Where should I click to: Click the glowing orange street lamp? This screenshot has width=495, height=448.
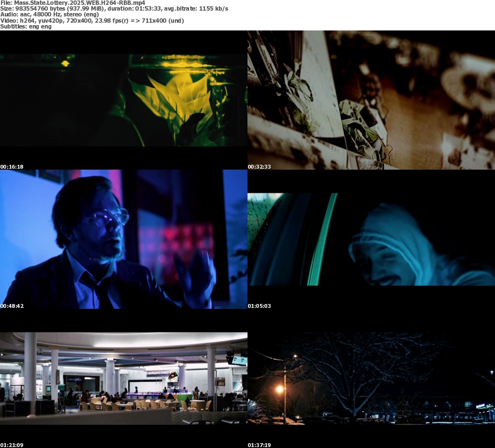(279, 389)
